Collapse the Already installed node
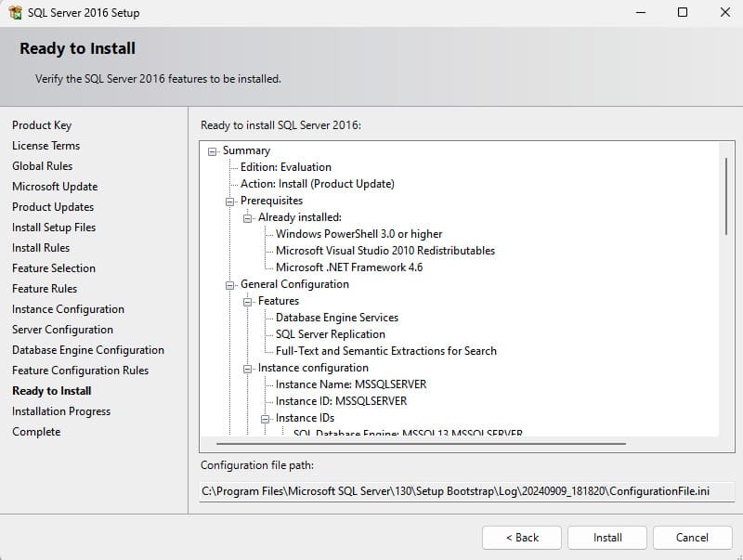 point(248,217)
